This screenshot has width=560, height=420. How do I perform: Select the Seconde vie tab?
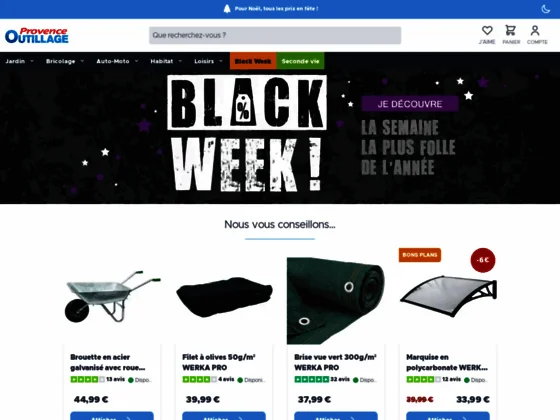pos(300,61)
